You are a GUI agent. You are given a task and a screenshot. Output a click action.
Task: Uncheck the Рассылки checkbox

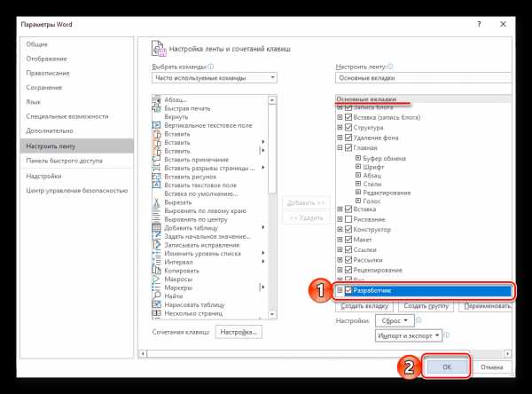point(348,260)
